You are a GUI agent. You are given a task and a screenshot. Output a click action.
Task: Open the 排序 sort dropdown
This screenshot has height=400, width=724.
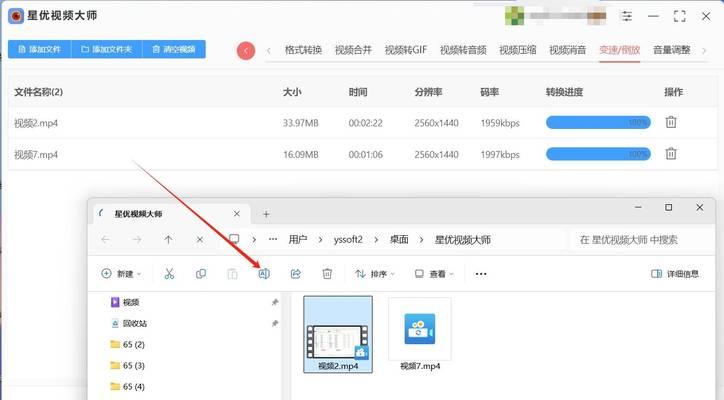(374, 274)
